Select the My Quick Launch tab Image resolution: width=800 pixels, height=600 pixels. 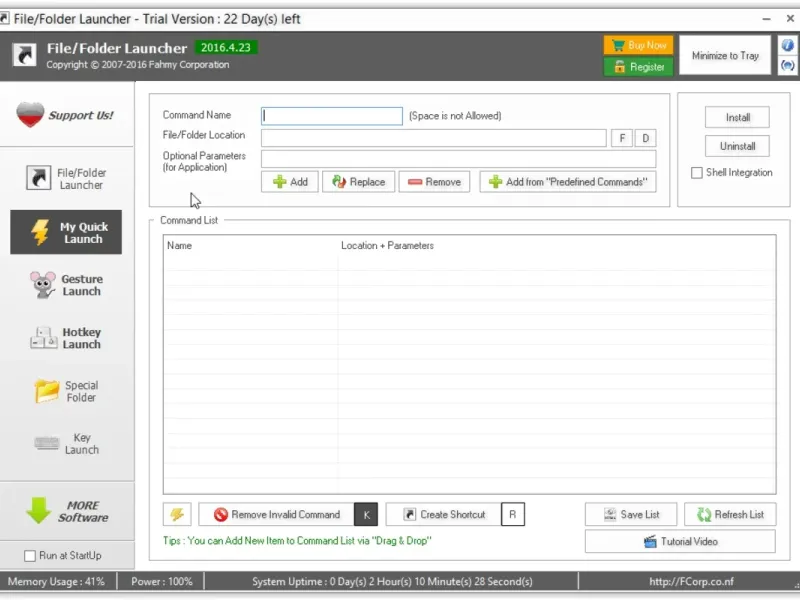click(66, 232)
